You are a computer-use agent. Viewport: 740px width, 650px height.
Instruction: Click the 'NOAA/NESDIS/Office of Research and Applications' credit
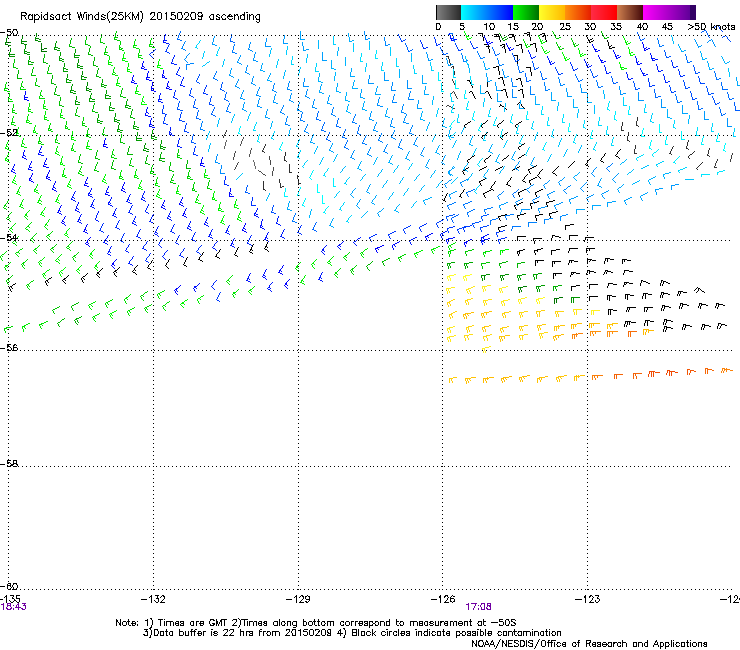click(x=589, y=644)
